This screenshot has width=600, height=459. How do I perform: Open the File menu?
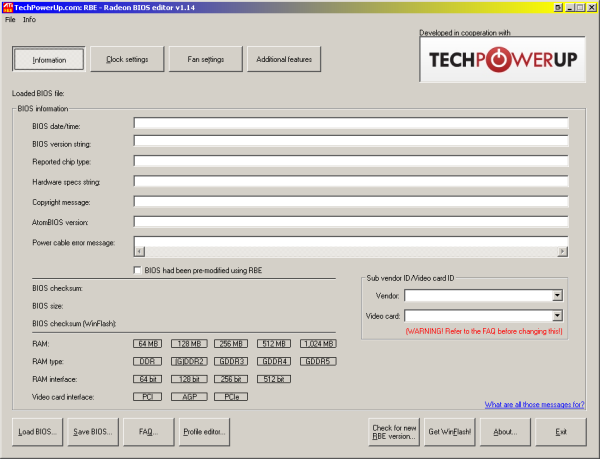pos(10,20)
